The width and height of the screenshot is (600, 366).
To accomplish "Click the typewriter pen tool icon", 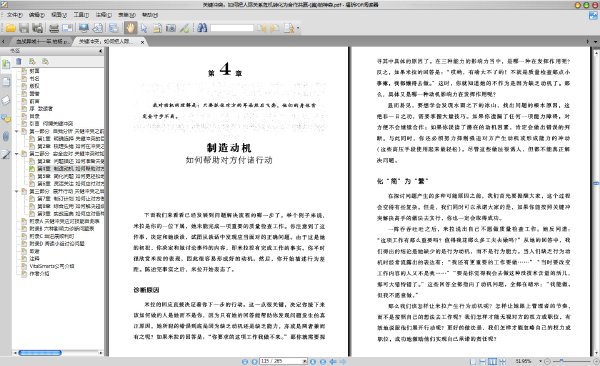I will (184, 28).
